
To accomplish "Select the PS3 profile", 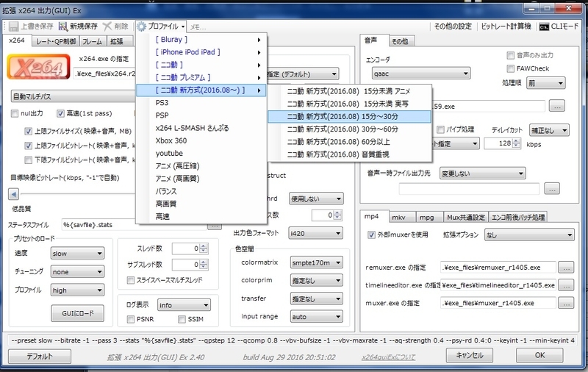I will [x=201, y=103].
